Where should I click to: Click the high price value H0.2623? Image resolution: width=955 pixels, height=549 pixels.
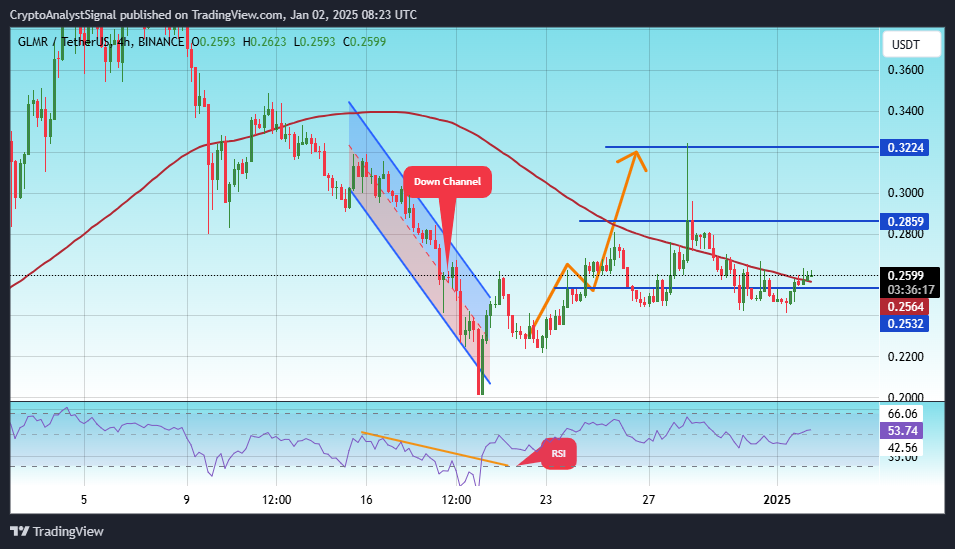pos(264,41)
